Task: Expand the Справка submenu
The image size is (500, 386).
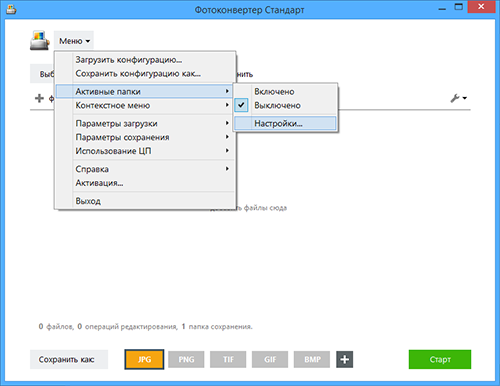Action: click(x=145, y=169)
